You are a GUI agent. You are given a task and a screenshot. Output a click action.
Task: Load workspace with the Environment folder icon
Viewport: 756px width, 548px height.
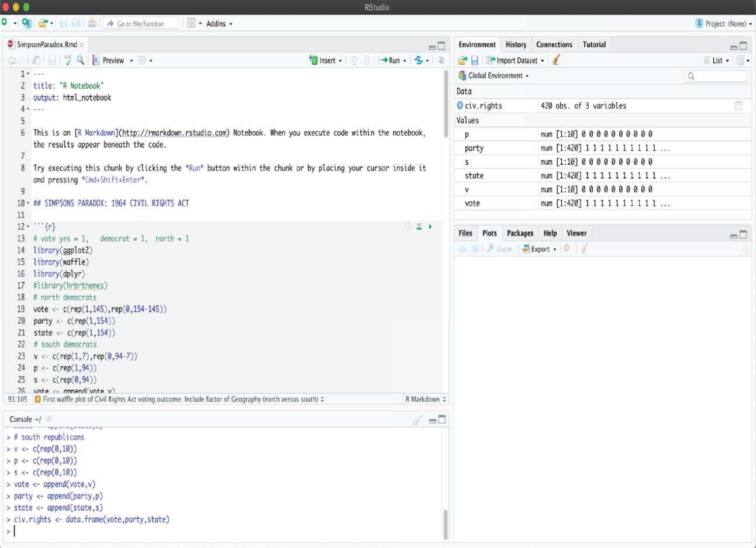[x=462, y=60]
